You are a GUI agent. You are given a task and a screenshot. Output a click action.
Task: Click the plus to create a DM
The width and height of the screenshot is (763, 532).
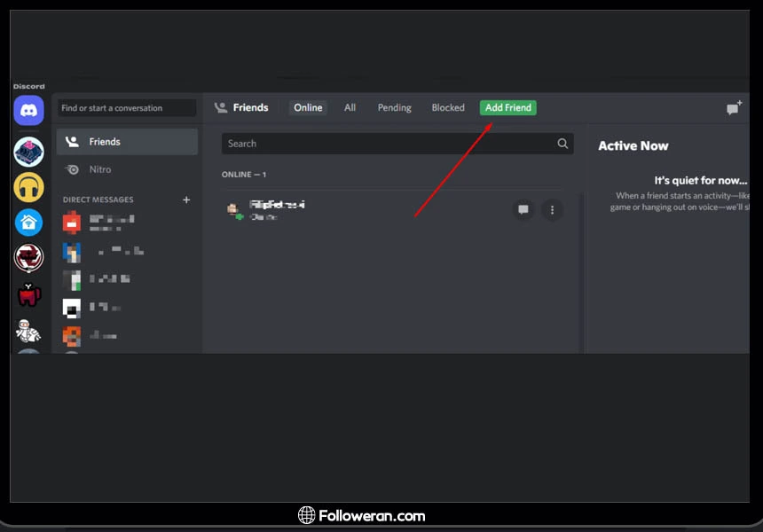[x=186, y=200]
